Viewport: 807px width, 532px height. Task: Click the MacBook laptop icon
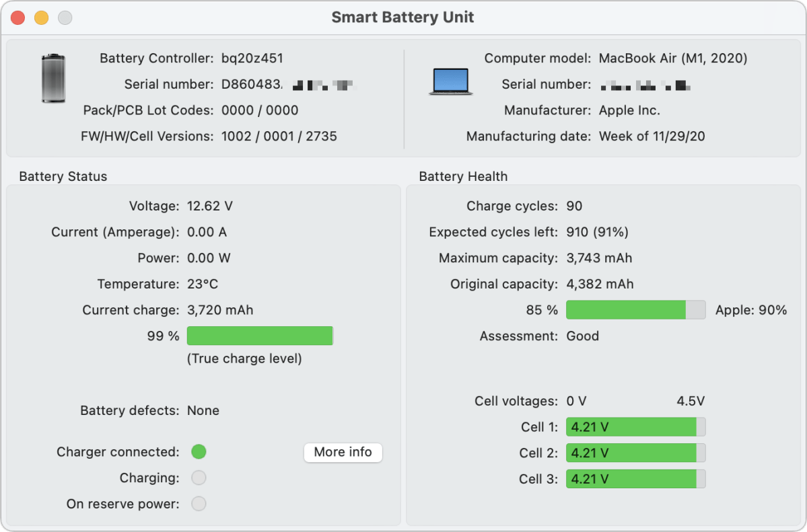[x=451, y=82]
